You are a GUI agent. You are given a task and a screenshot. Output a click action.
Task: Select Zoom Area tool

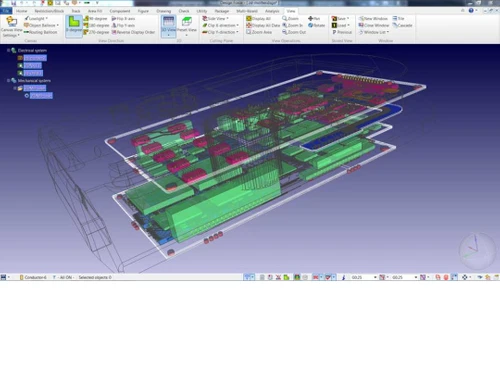(x=259, y=32)
